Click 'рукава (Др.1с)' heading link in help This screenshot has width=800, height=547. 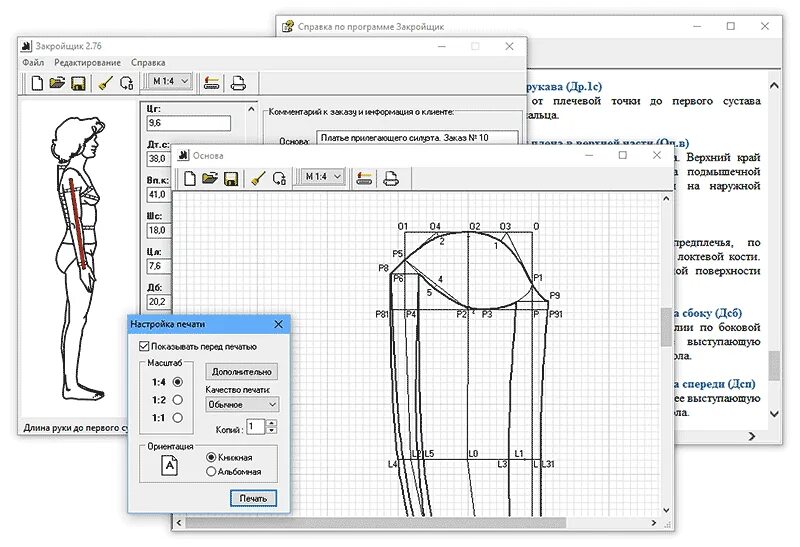[563, 86]
